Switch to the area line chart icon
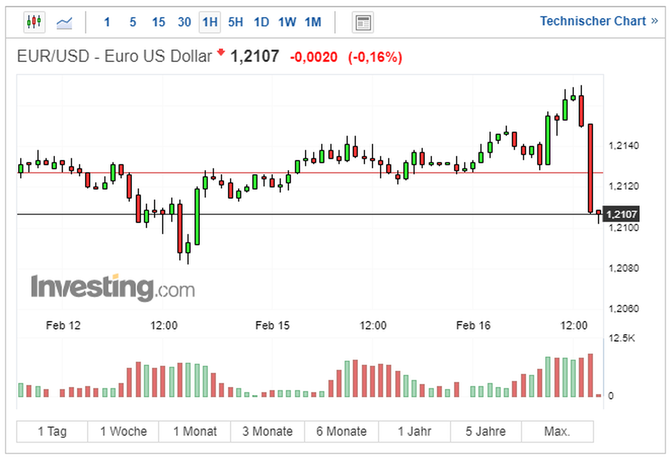Screen dimensions: 670x460 tap(65, 22)
